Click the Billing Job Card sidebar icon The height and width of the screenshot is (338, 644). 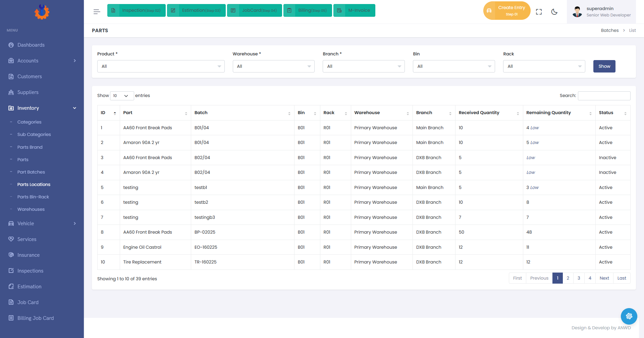11,318
